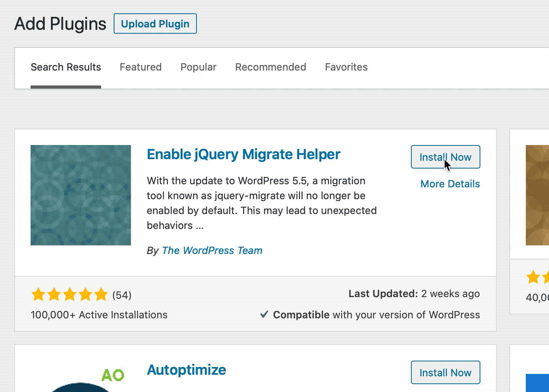Click the Enable jQuery Migrate Helper plugin thumbnail
This screenshot has height=392, width=549.
(x=81, y=195)
